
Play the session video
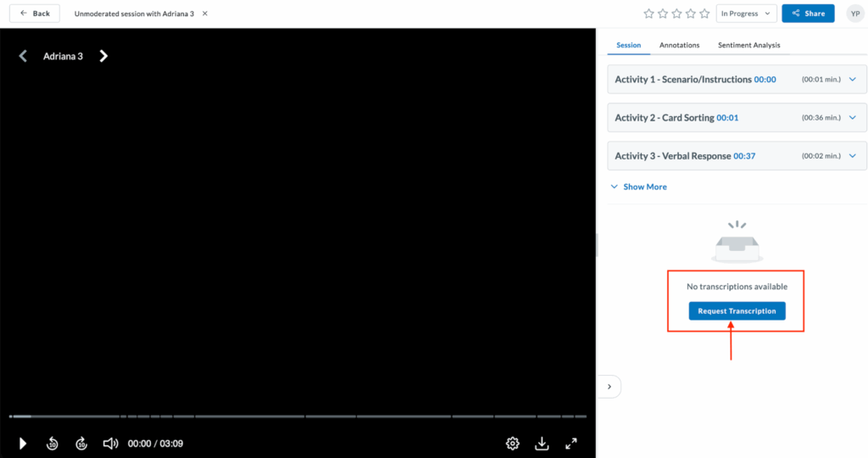click(x=23, y=444)
